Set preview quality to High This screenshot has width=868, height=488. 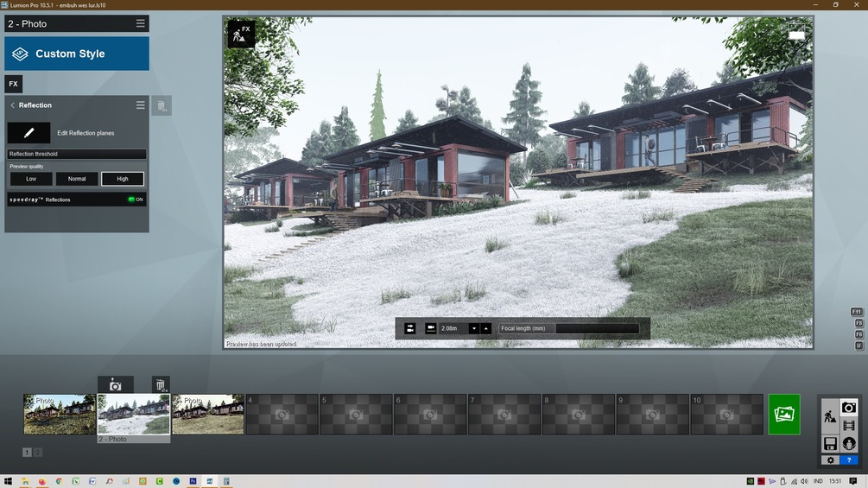[x=123, y=179]
